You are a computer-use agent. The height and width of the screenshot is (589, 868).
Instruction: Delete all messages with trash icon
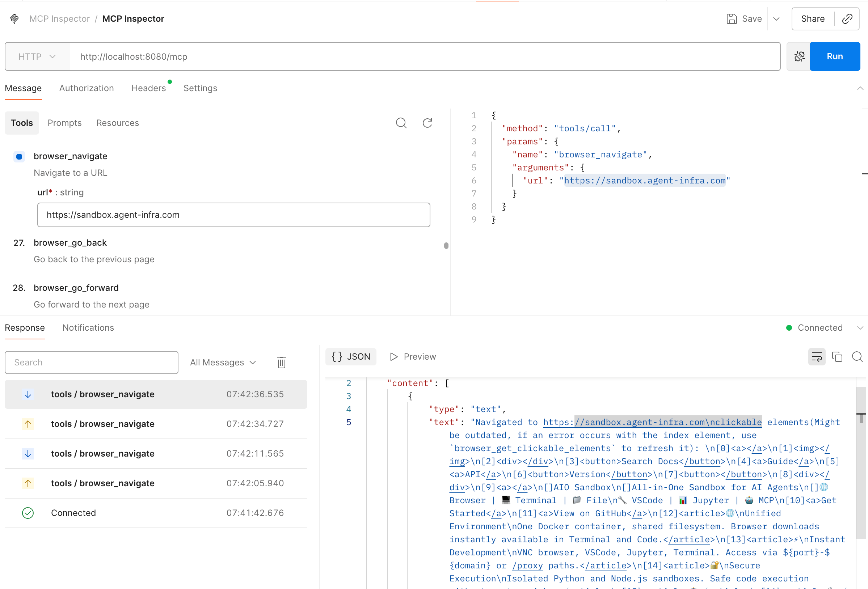[x=281, y=362]
